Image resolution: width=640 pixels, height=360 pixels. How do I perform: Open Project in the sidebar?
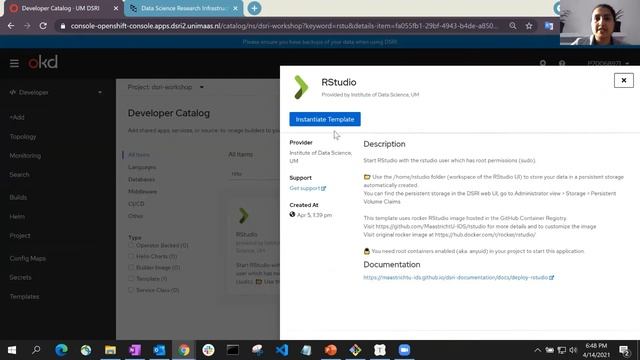click(x=20, y=236)
